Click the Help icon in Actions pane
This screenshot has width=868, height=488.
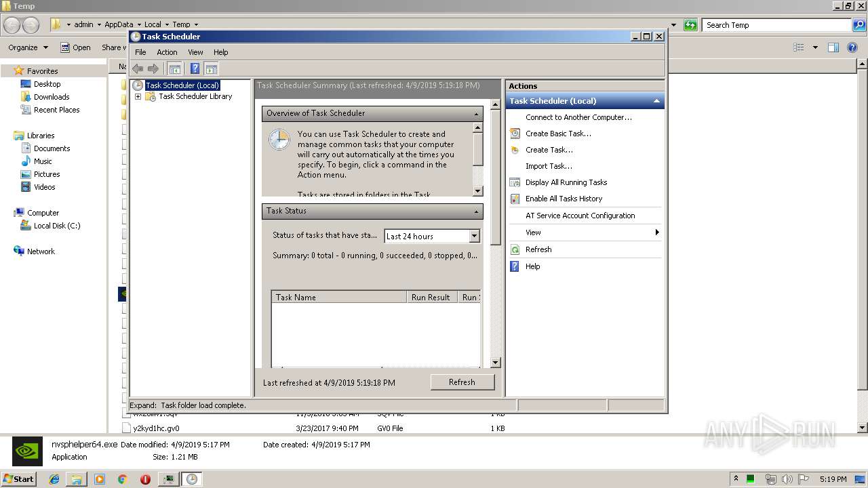point(515,266)
